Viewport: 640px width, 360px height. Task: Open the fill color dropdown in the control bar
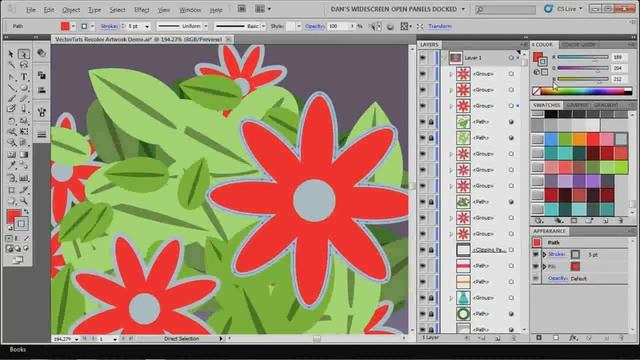73,27
